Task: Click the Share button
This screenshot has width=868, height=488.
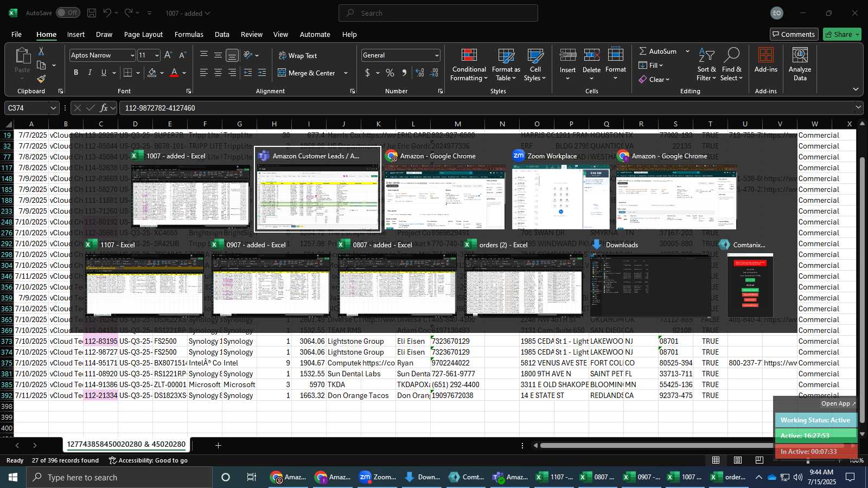Action: [842, 34]
